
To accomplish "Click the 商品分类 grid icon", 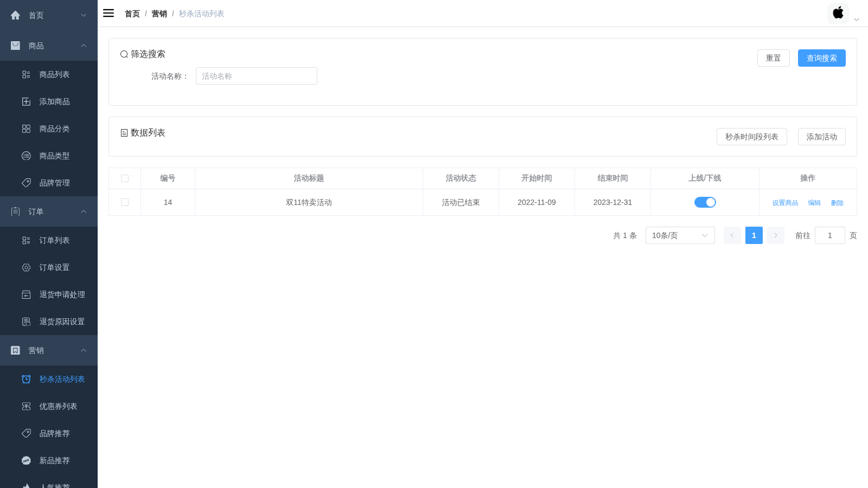I will (26, 129).
